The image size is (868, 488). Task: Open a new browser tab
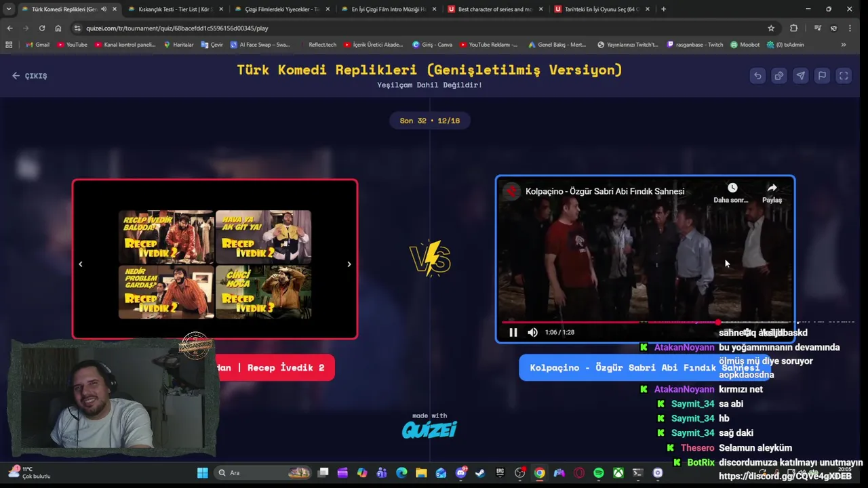point(663,9)
